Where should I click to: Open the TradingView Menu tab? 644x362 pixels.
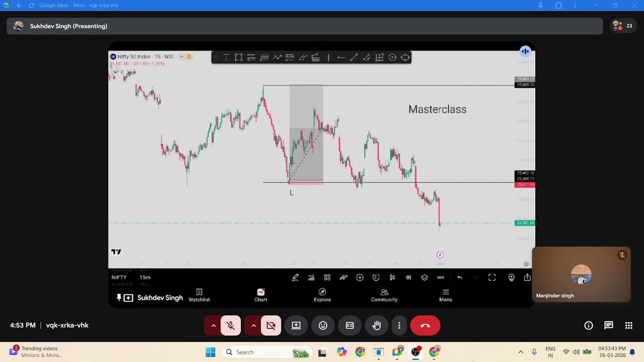[446, 295]
